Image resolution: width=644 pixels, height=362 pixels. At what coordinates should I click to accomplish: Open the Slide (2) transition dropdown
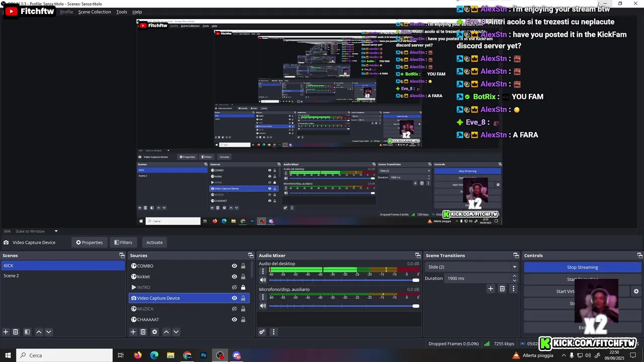click(x=471, y=267)
